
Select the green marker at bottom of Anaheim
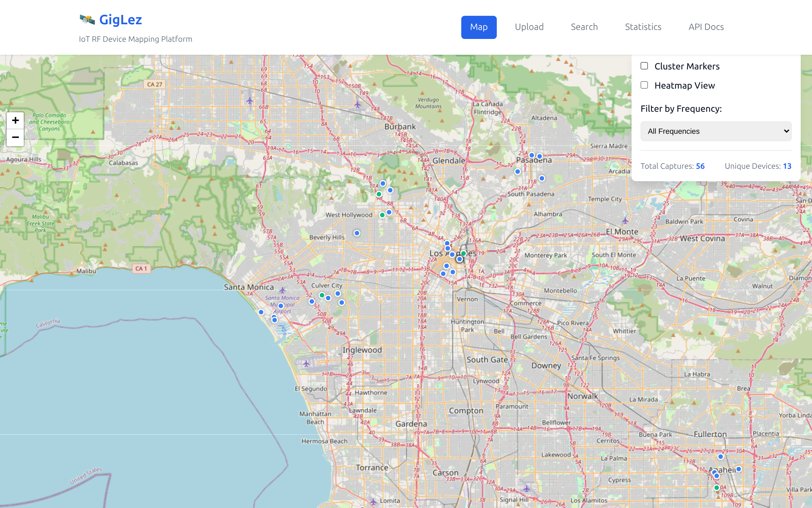716,487
